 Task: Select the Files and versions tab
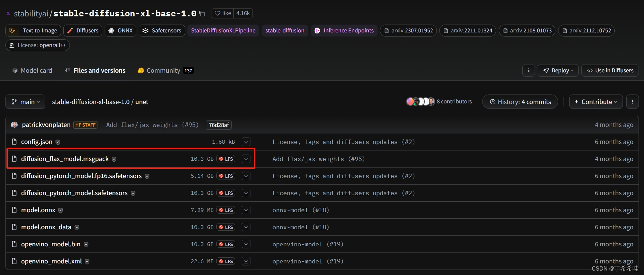95,70
